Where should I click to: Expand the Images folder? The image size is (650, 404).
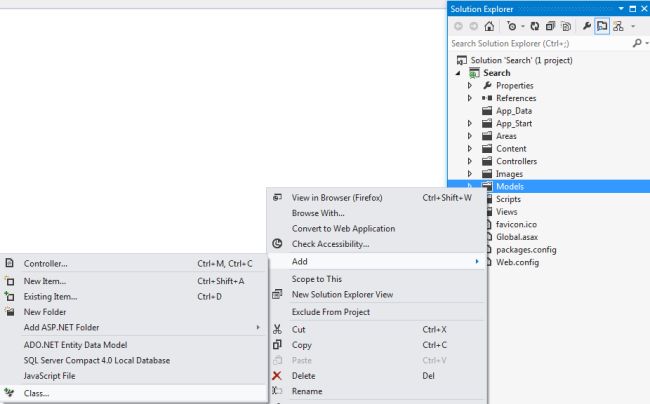(469, 174)
